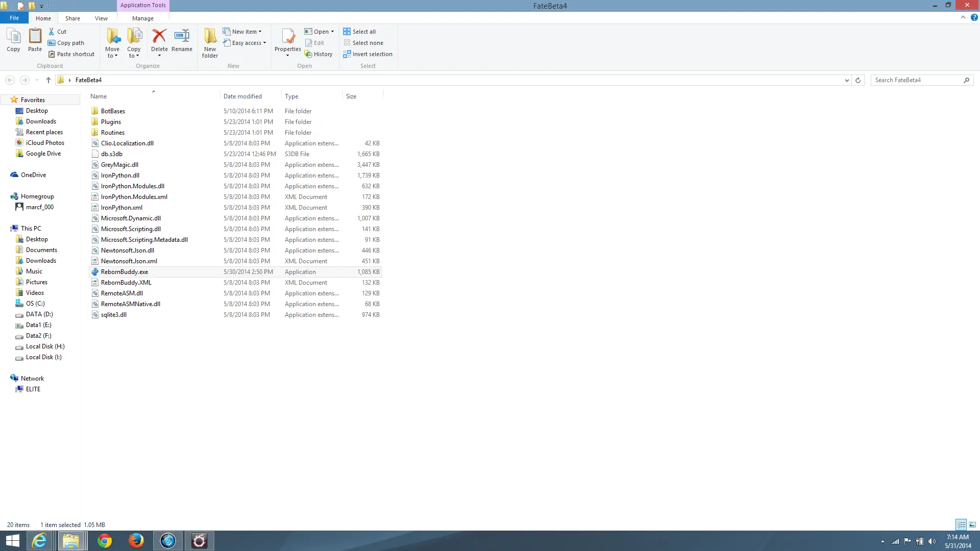Sort files by Date modified column
This screenshot has width=980, height=551.
pyautogui.click(x=242, y=96)
